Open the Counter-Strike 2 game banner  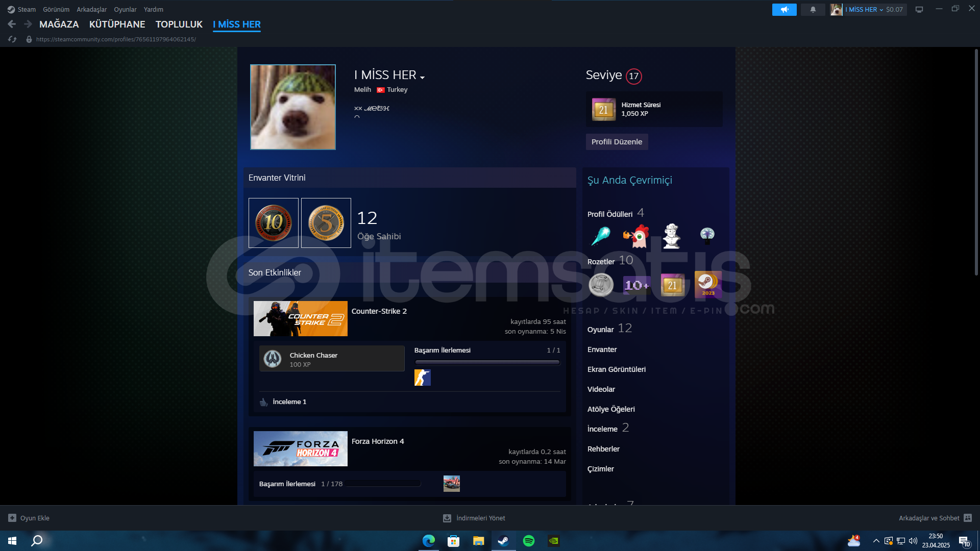301,318
